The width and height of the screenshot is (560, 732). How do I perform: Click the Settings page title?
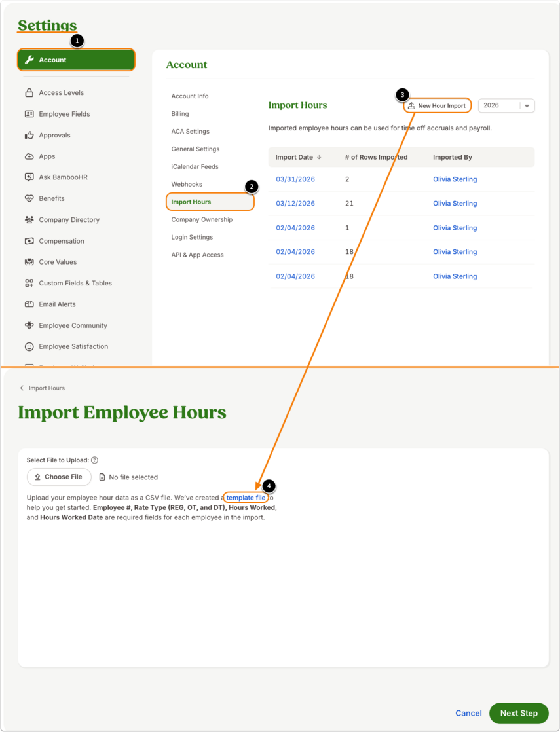[47, 26]
